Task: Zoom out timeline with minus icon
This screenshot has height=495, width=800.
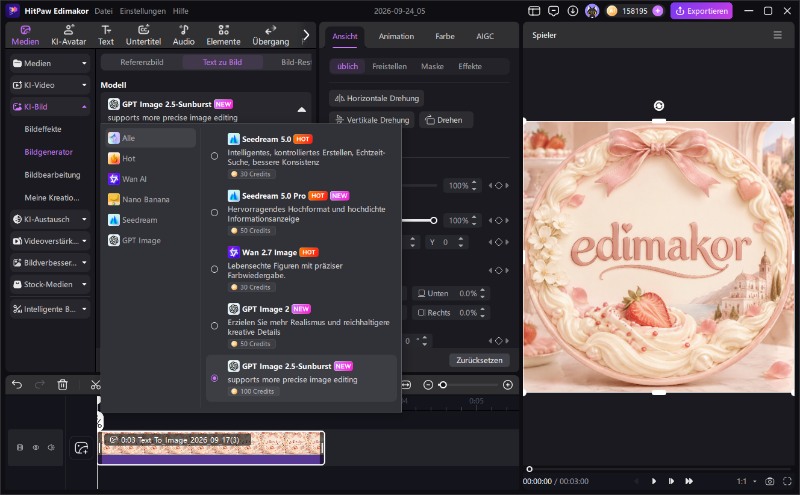Action: coord(428,385)
